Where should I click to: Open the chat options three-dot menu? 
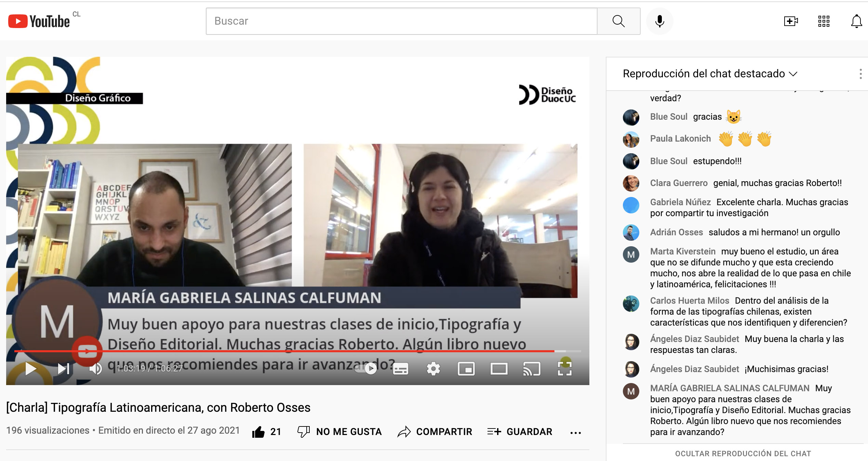[860, 74]
